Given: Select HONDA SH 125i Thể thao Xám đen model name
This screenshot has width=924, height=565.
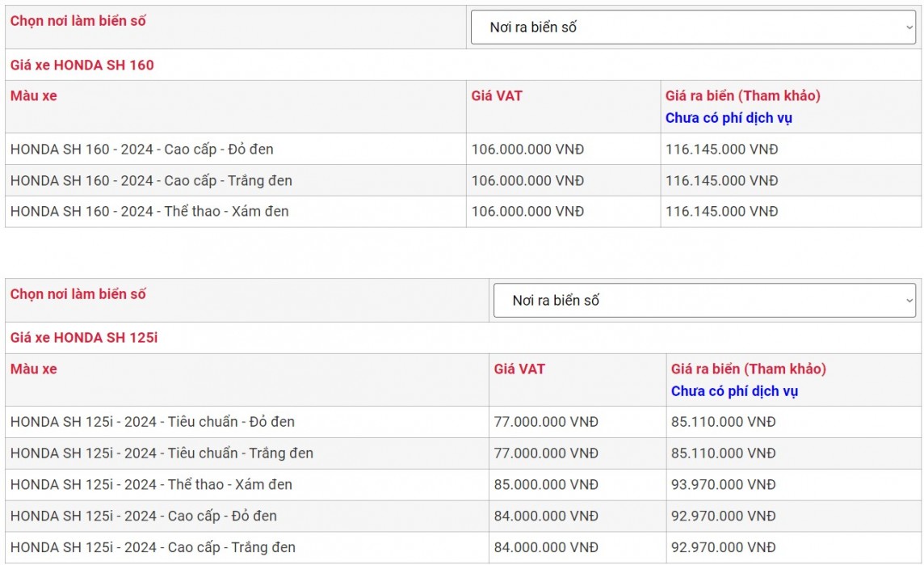Looking at the screenshot, I should [x=151, y=485].
